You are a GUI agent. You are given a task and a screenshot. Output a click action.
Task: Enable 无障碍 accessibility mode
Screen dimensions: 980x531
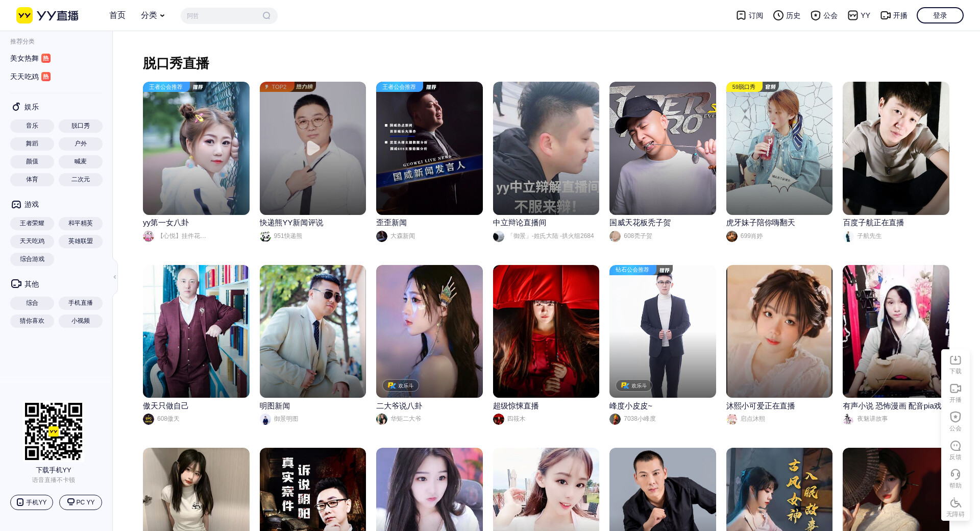point(955,508)
